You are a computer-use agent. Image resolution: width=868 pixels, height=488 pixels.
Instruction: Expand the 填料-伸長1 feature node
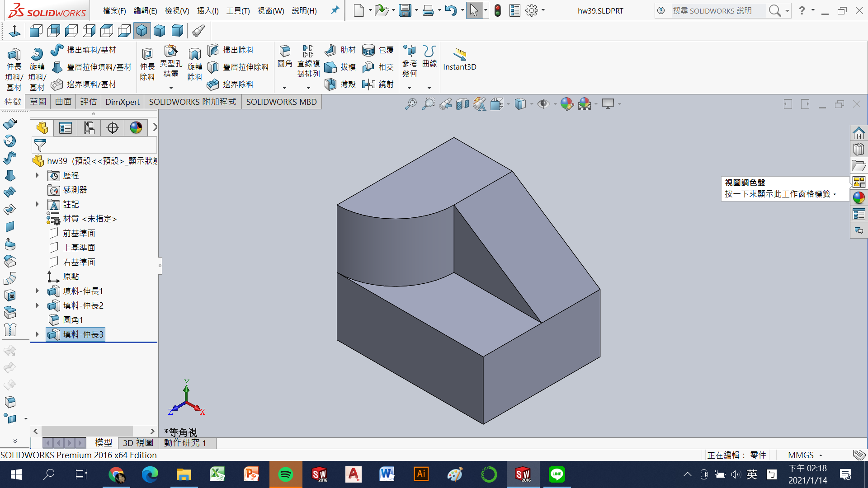pyautogui.click(x=38, y=291)
